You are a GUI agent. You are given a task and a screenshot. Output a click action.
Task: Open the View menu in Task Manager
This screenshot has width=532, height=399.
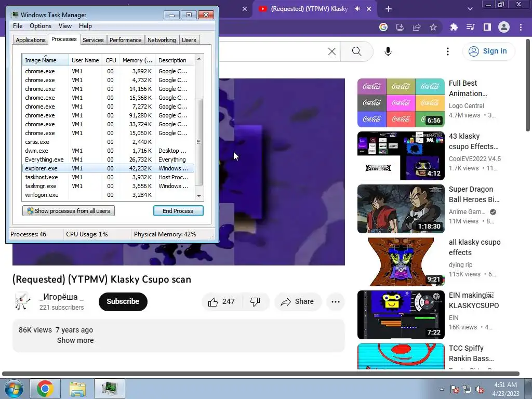pos(65,26)
